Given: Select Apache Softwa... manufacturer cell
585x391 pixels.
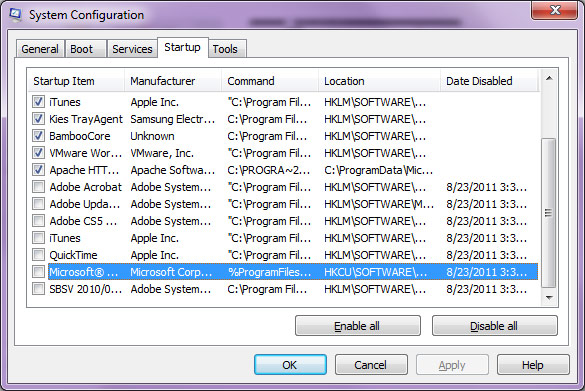Looking at the screenshot, I should [x=173, y=170].
